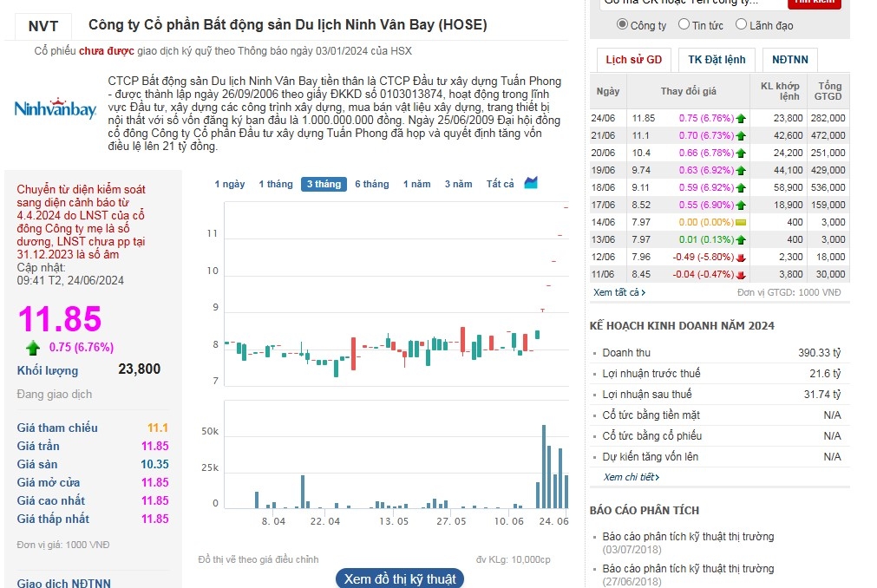Click the green up arrow beside 11.85 price
877x588 pixels.
pos(33,348)
